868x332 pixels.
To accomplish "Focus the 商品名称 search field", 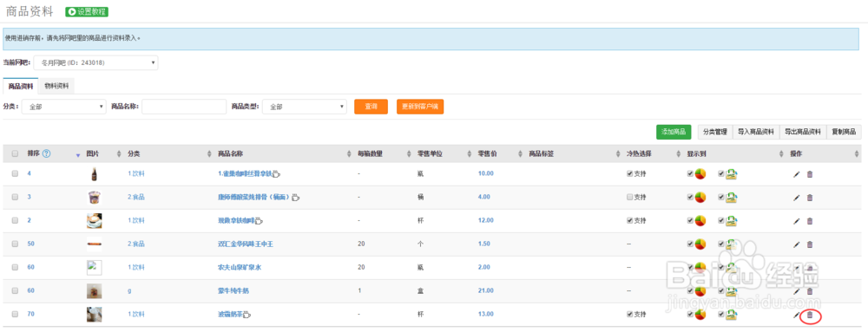I will point(184,107).
